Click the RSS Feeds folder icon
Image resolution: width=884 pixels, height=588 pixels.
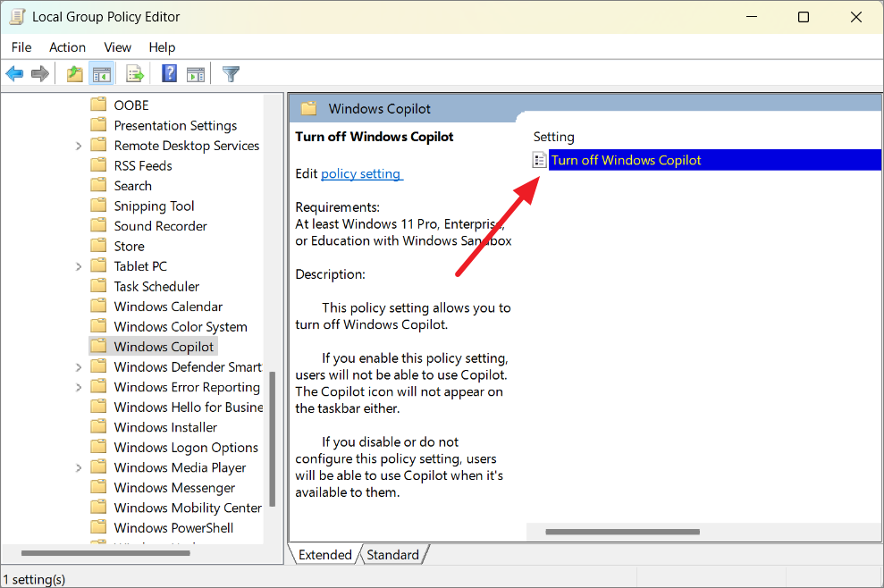point(98,164)
